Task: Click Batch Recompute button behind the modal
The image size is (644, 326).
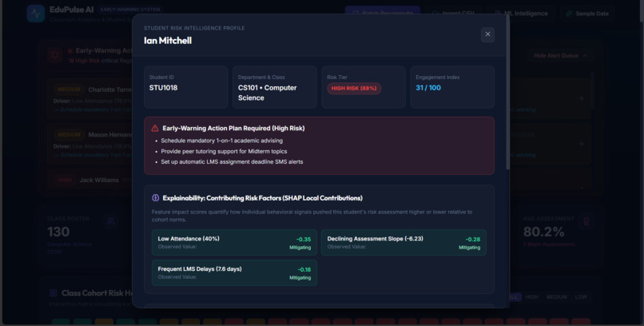Action: click(383, 12)
